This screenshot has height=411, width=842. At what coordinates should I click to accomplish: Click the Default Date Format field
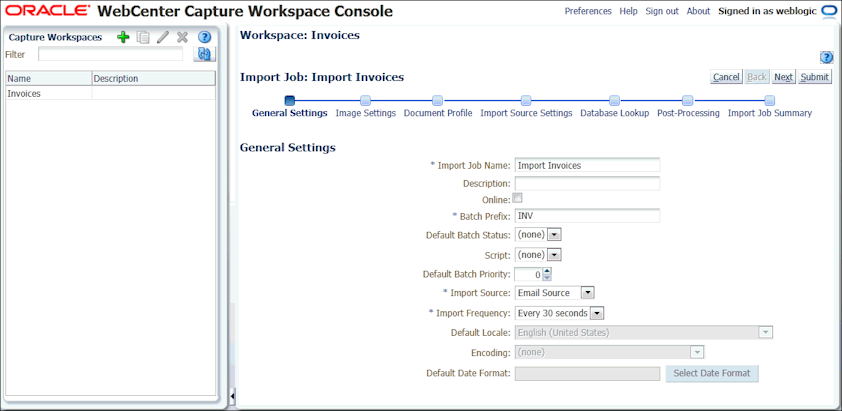point(587,373)
